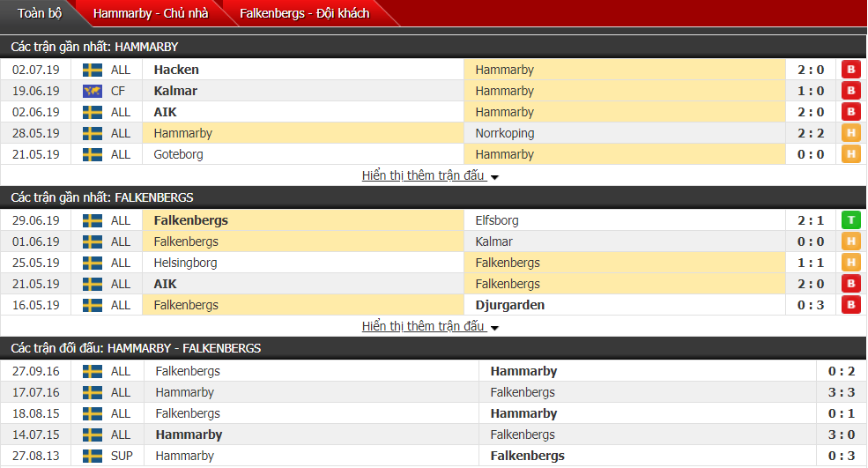Click the SUP competition label
The height and width of the screenshot is (468, 868).
point(122,456)
